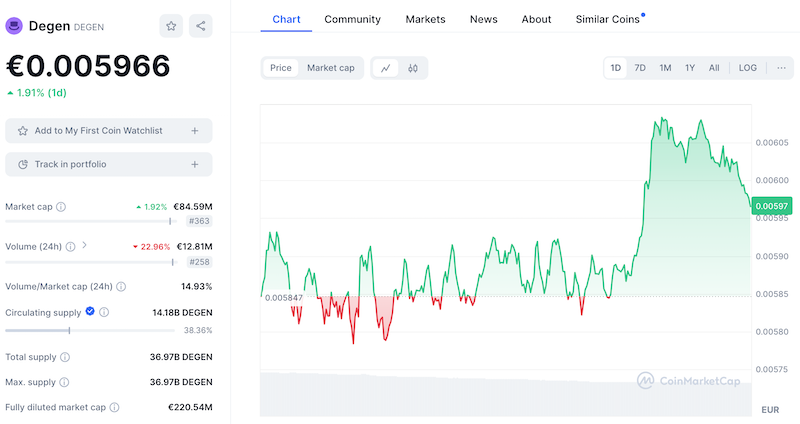The height and width of the screenshot is (424, 800).
Task: Switch chart to line view icon
Action: coord(386,68)
